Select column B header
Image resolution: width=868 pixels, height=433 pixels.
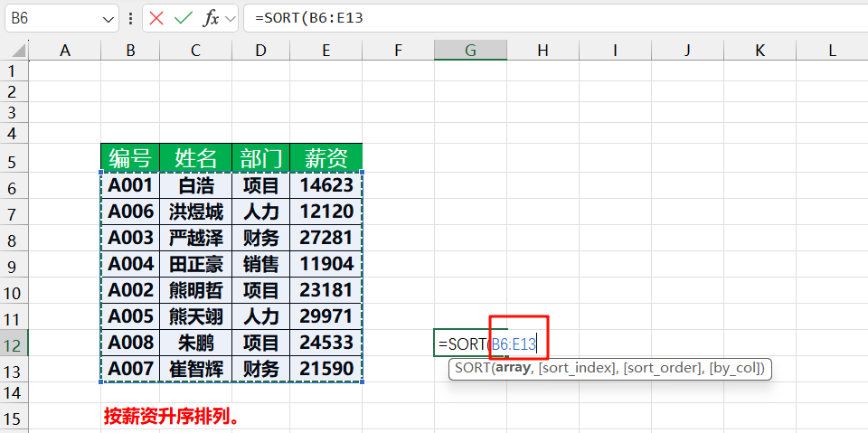(x=130, y=51)
